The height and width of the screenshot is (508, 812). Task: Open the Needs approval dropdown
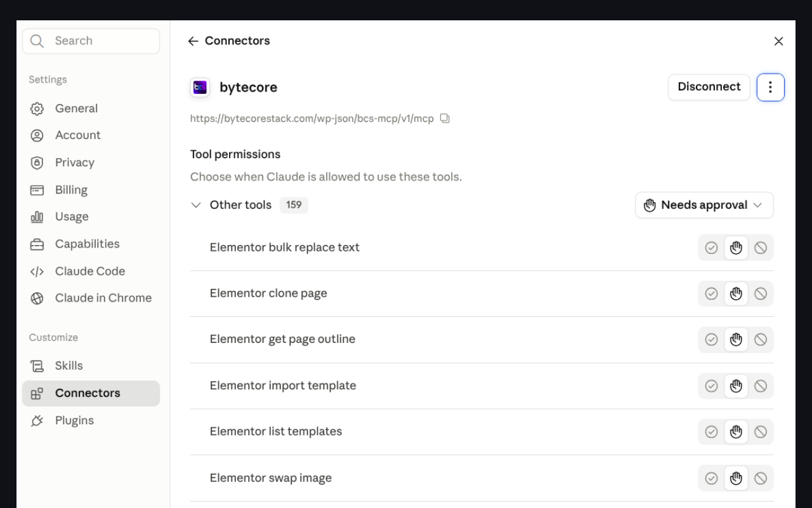[704, 205]
